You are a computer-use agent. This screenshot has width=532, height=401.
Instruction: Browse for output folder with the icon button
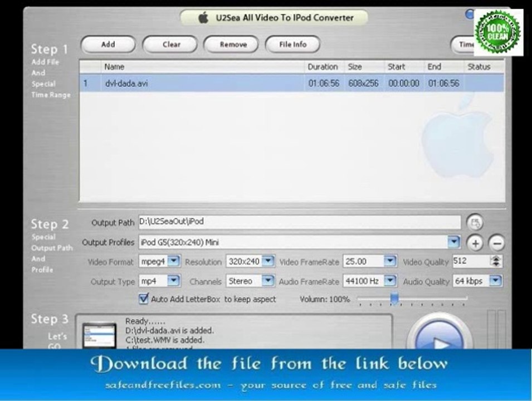tap(475, 223)
